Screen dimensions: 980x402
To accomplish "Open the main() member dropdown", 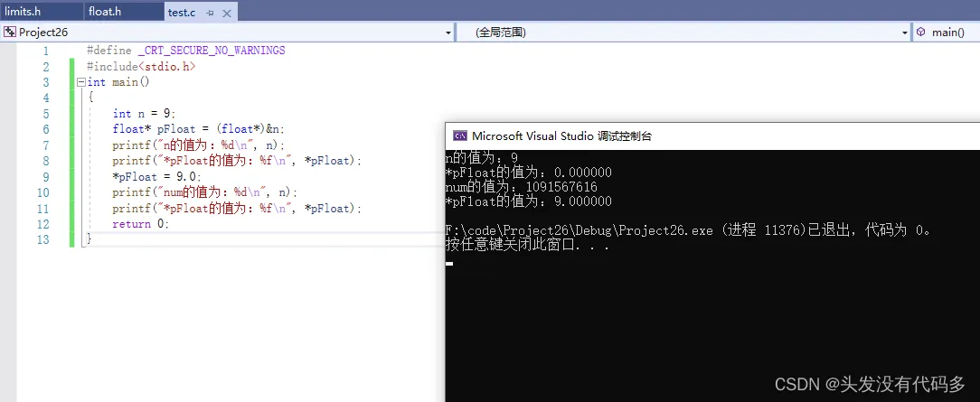I will (x=947, y=32).
